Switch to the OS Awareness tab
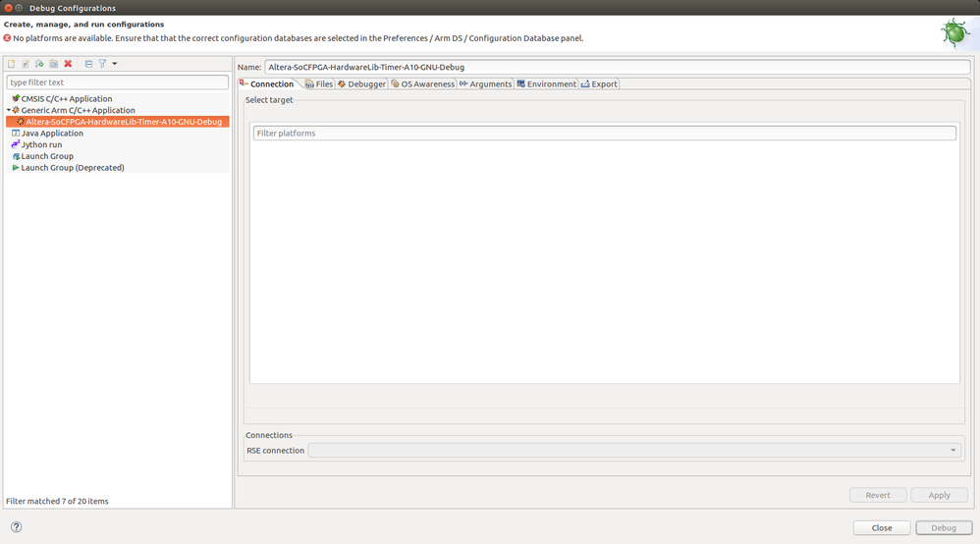 [423, 83]
